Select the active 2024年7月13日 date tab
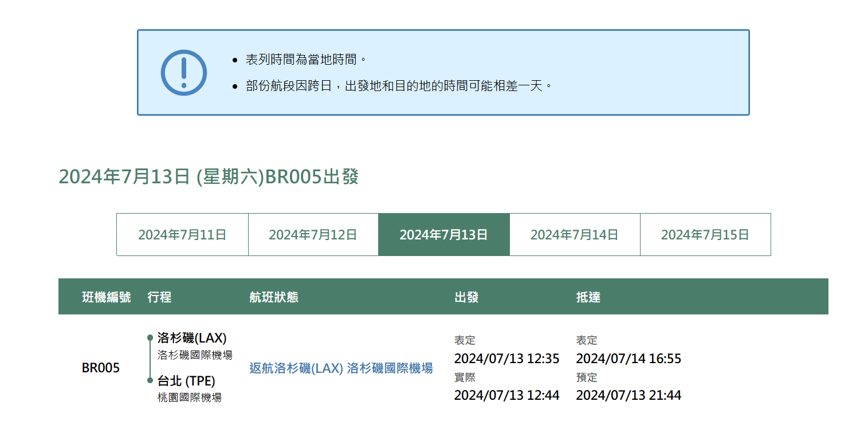 [443, 234]
